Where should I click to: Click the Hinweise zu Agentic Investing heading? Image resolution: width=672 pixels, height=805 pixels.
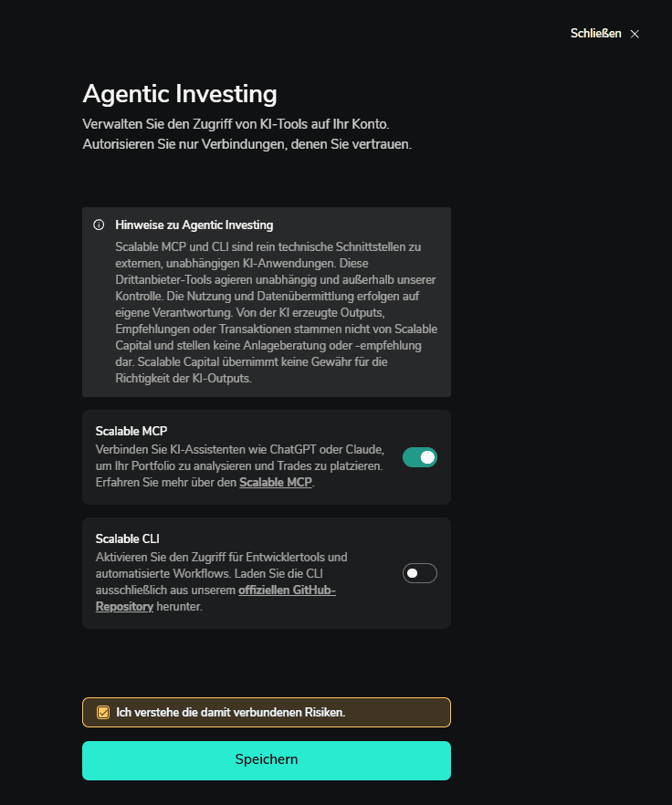[x=194, y=225]
